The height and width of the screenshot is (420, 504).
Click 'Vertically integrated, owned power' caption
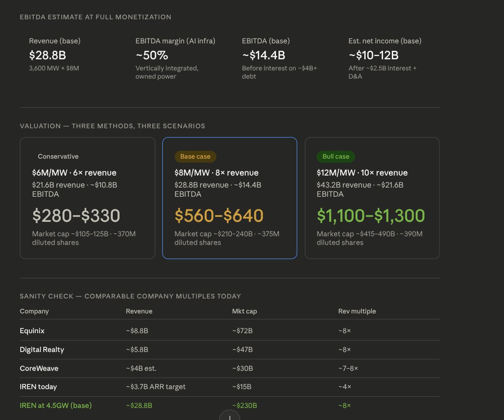tap(167, 72)
